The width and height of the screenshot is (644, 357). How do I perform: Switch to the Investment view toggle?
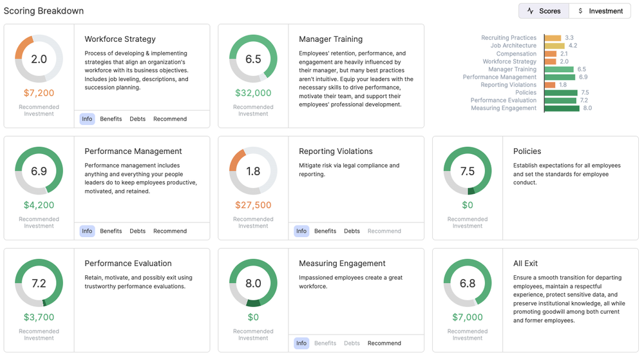600,11
